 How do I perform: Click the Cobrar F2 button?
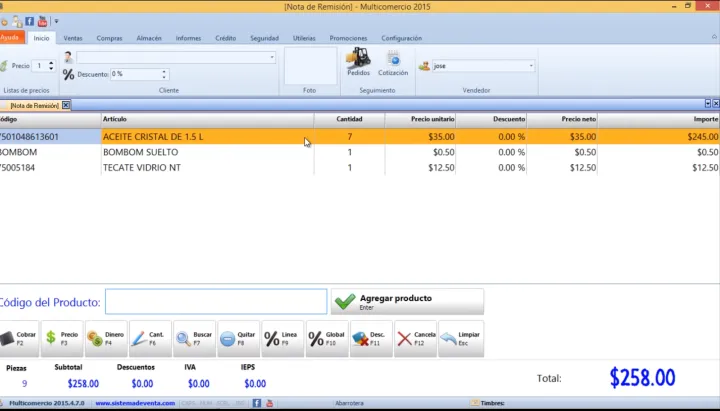point(19,339)
